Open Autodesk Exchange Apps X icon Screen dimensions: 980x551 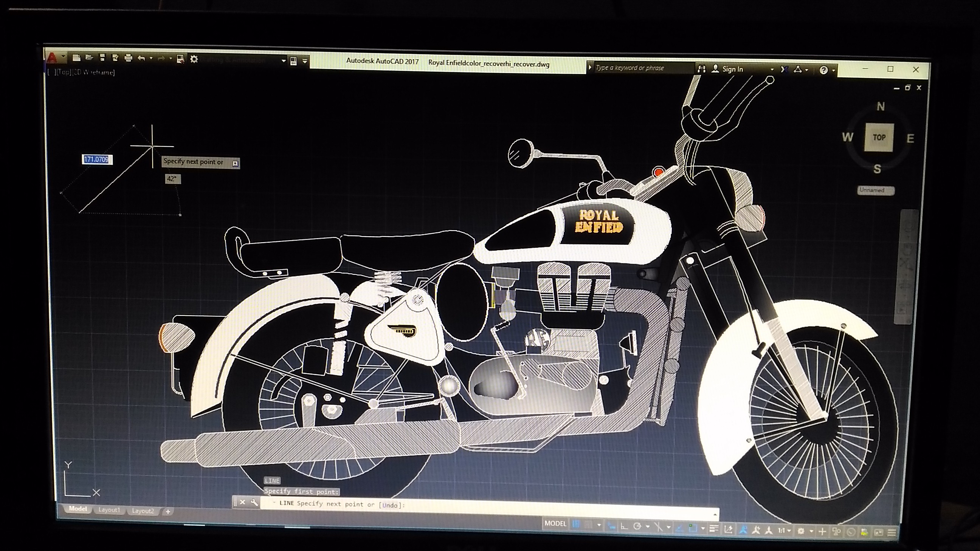click(785, 70)
